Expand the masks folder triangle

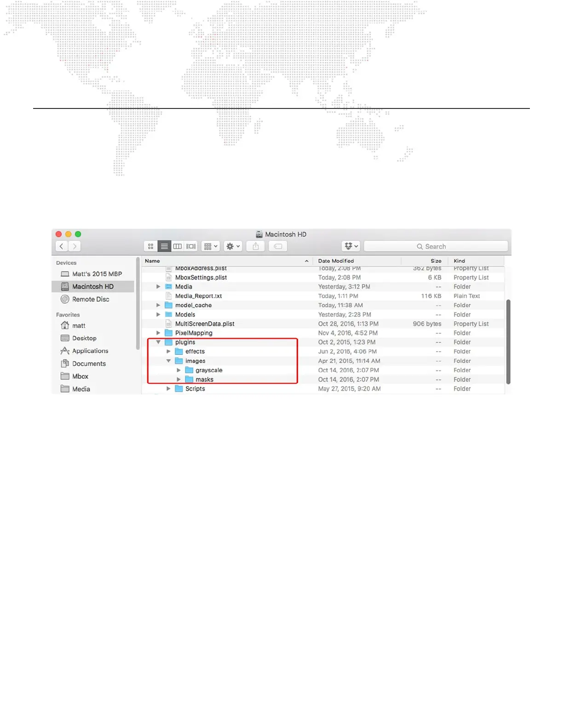point(178,380)
